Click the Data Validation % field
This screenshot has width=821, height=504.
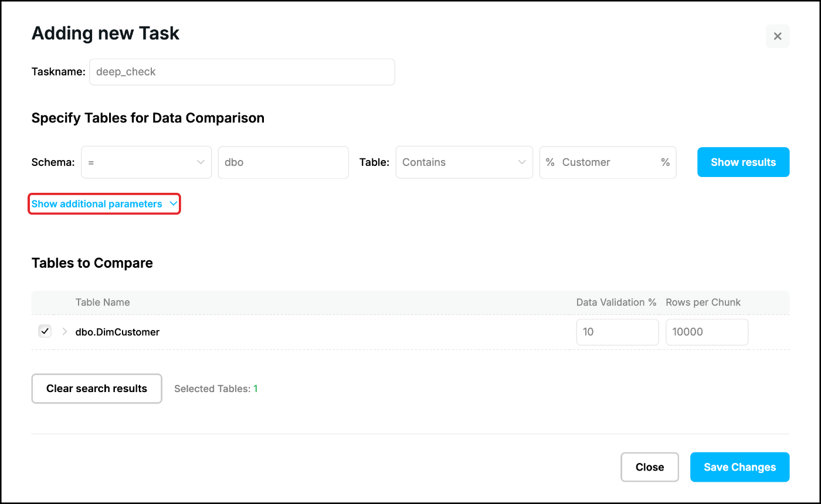tap(618, 332)
